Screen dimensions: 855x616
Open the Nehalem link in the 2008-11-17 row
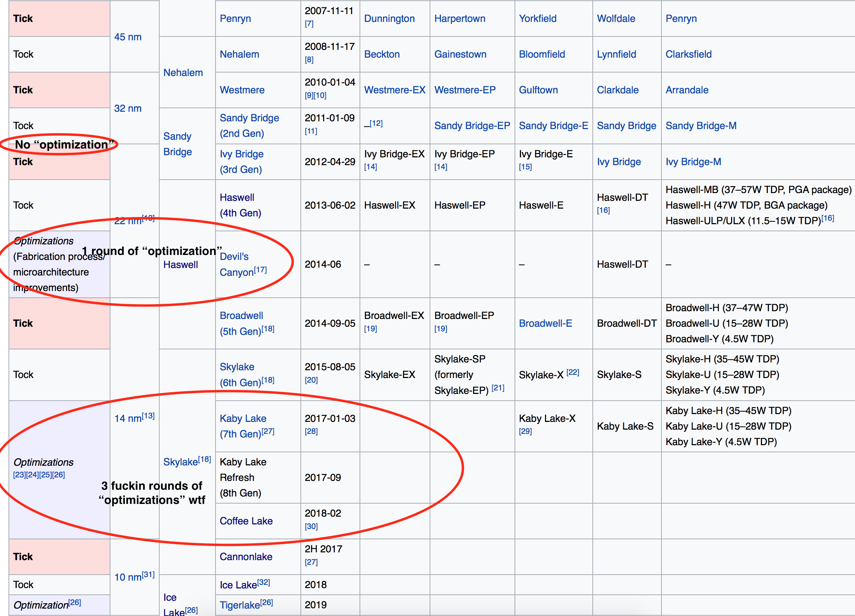click(239, 54)
